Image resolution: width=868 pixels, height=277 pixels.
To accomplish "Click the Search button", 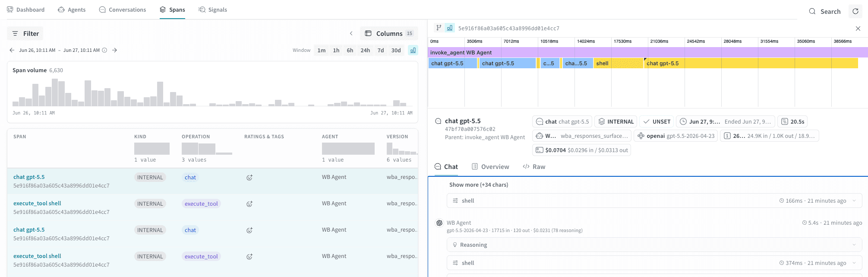I will 824,11.
